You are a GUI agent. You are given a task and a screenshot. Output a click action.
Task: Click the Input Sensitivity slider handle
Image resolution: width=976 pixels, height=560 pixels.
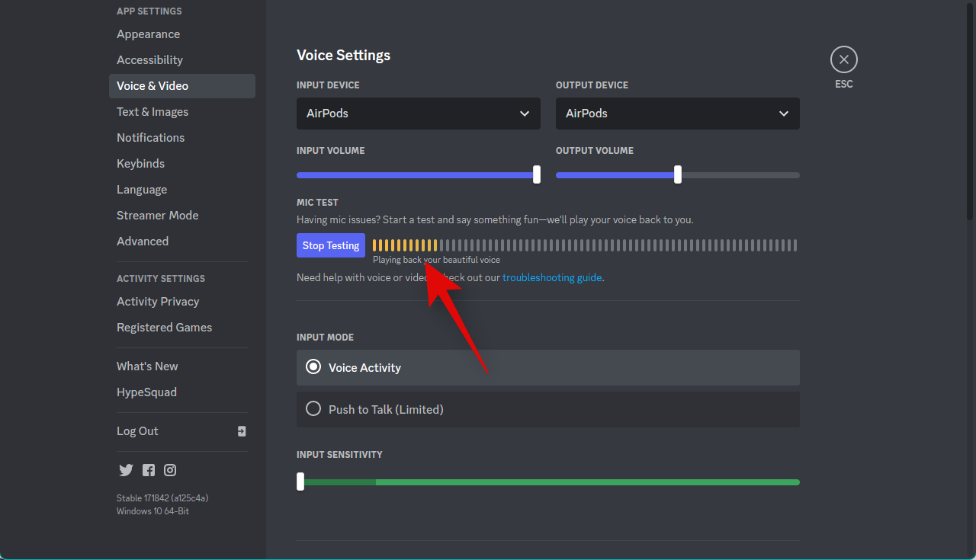[300, 482]
